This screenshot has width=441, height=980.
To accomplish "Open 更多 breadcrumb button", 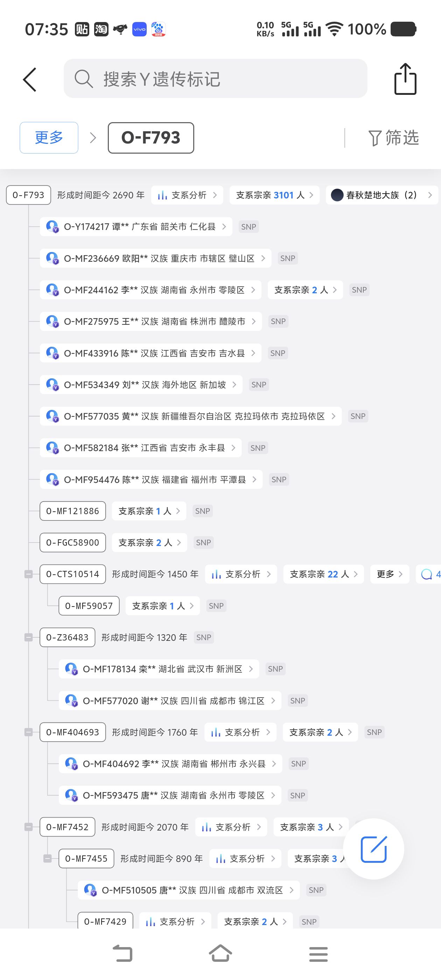I will tap(49, 138).
